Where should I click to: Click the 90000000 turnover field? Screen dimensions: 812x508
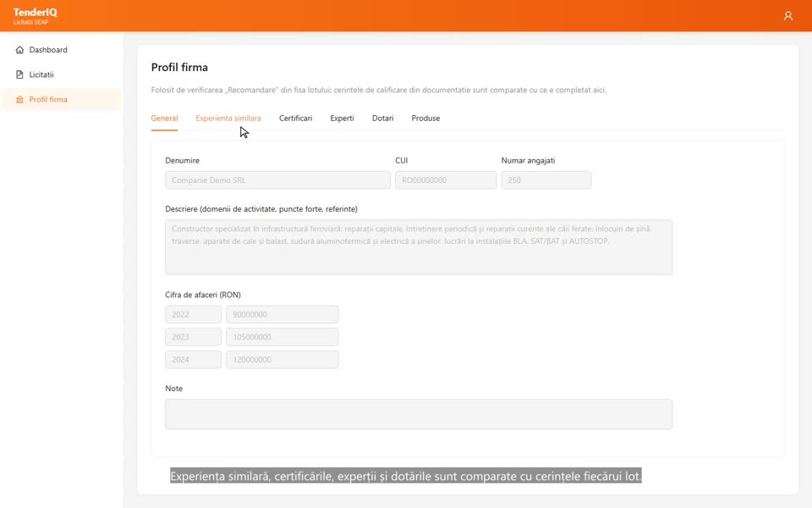click(283, 315)
